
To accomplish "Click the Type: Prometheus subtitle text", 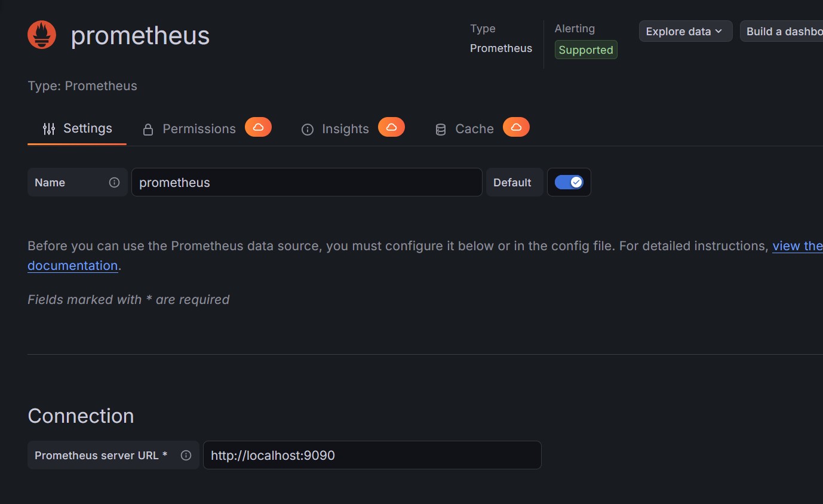I will 82,86.
